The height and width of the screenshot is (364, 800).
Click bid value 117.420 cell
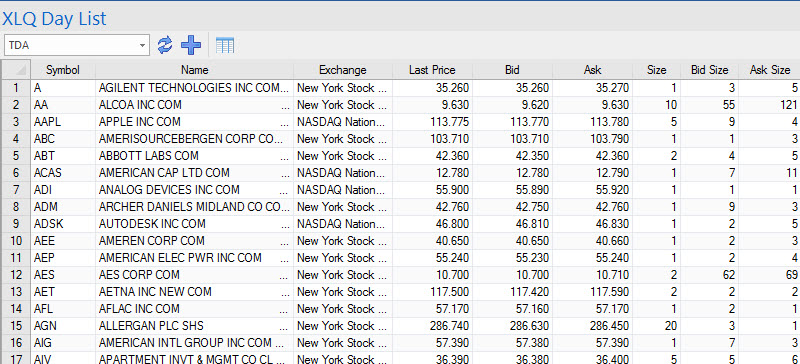[x=512, y=292]
